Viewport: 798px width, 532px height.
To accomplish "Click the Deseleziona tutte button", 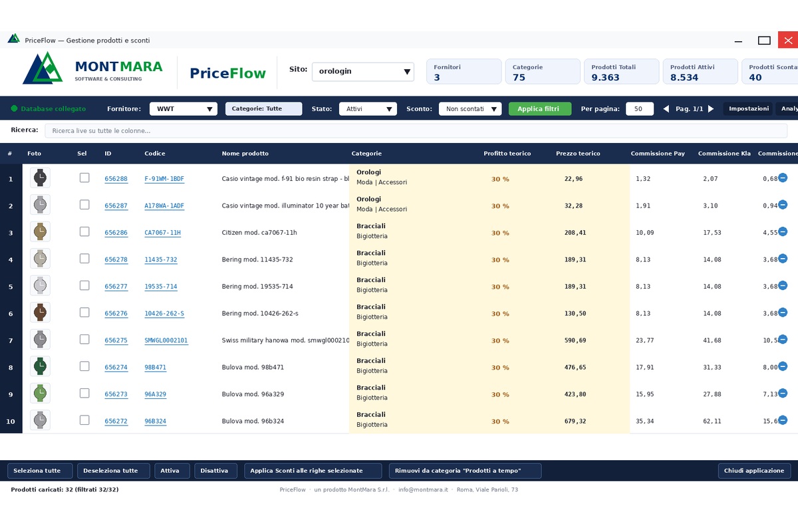I will 114,471.
